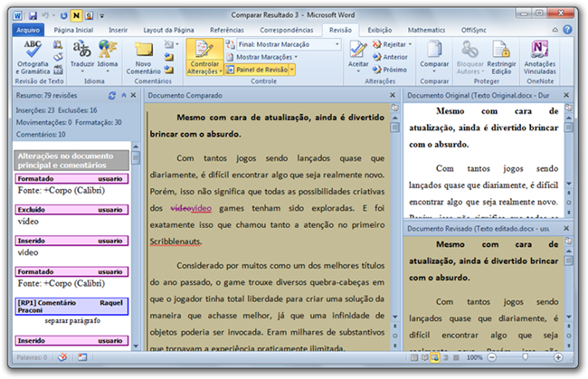Click the first Formatado usuario revision header
Viewport: 588px width, 379px height.
[x=71, y=179]
